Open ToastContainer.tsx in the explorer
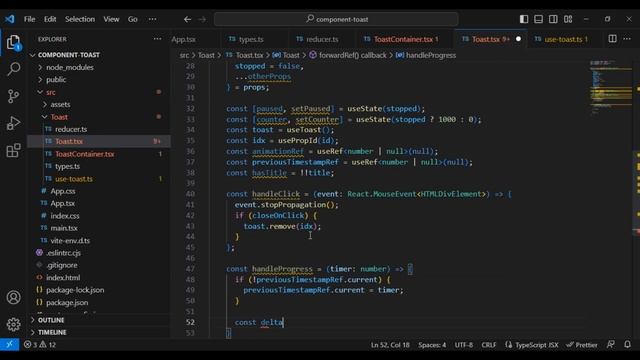The height and width of the screenshot is (360, 640). (84, 154)
